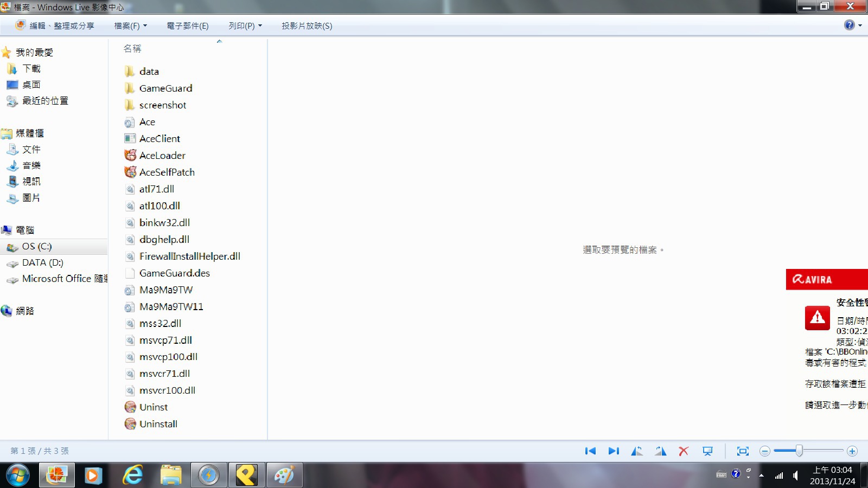Viewport: 868px width, 488px height.
Task: Select 圖片 library in the sidebar
Action: 31,198
